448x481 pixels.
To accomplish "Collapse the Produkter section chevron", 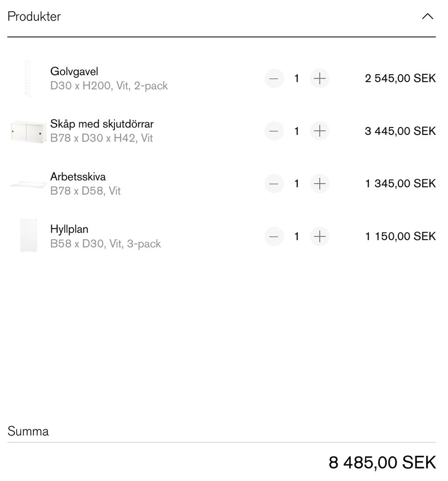I will tap(427, 17).
